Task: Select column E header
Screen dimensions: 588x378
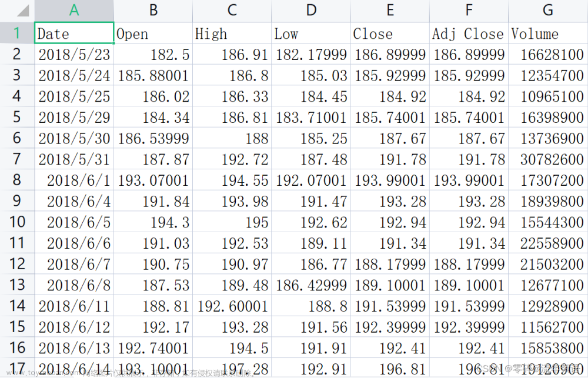Action: point(390,11)
